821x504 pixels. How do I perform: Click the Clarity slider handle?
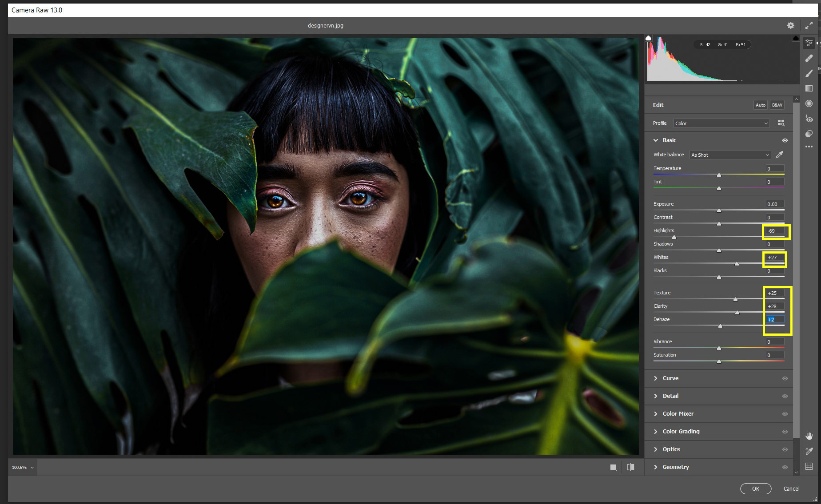point(737,313)
